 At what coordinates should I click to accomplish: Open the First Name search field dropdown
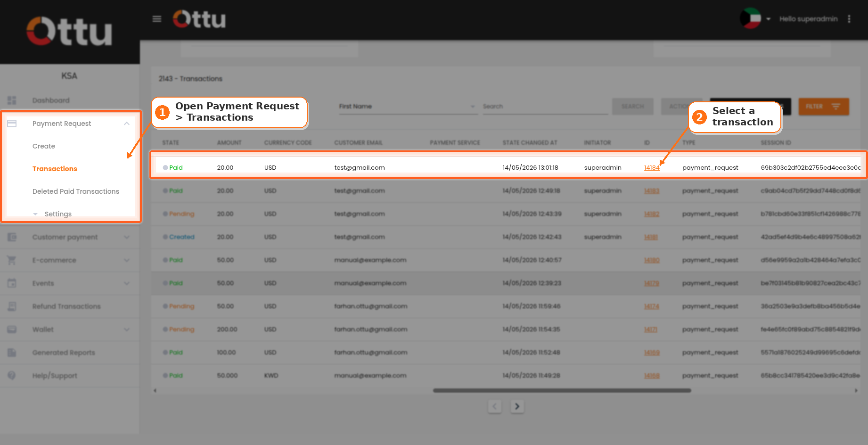[408, 107]
